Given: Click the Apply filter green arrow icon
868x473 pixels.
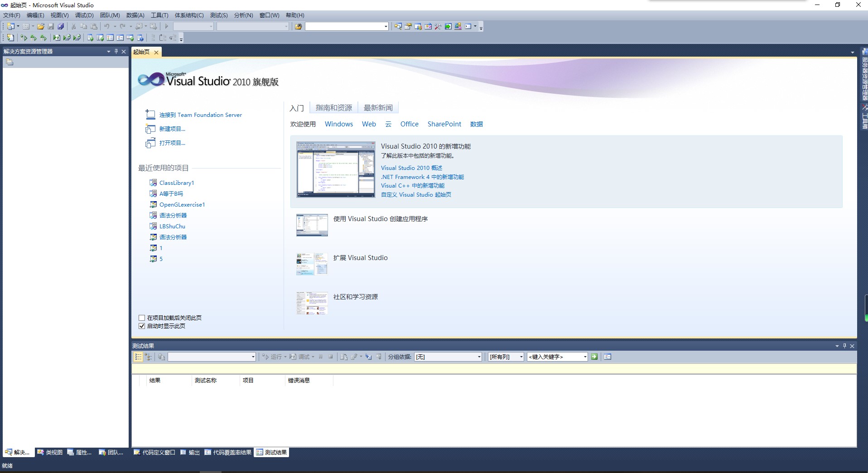Looking at the screenshot, I should pyautogui.click(x=594, y=357).
